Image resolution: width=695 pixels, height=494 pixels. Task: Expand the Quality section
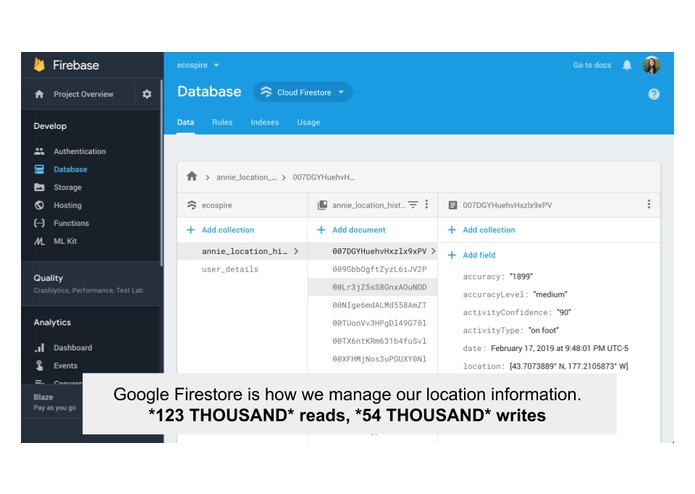(91, 284)
